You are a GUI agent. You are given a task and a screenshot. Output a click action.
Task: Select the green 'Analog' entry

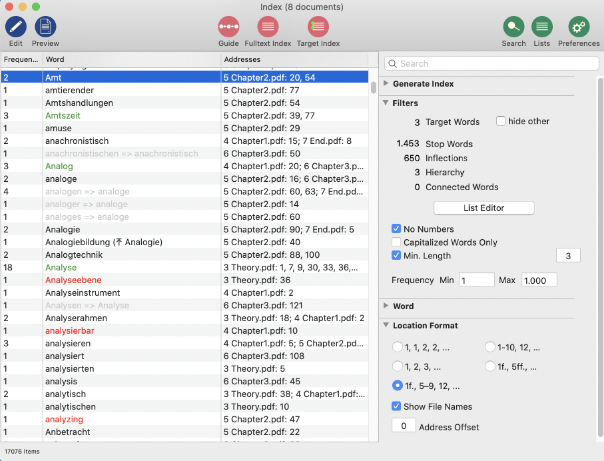(x=59, y=166)
